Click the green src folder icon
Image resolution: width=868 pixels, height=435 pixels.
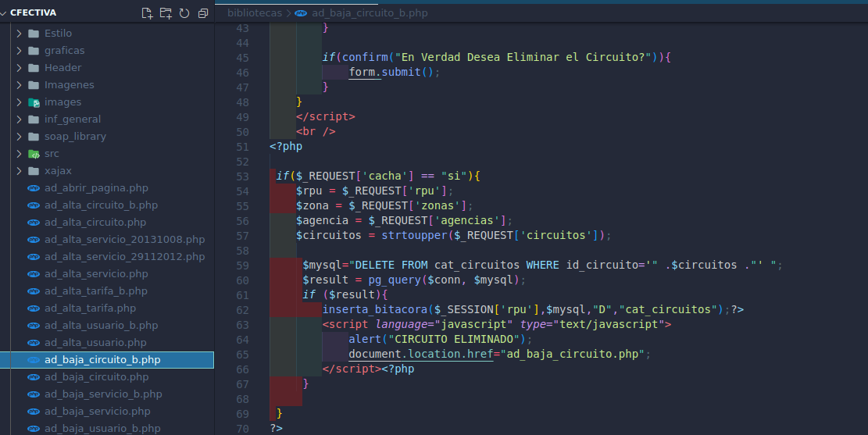[x=34, y=153]
